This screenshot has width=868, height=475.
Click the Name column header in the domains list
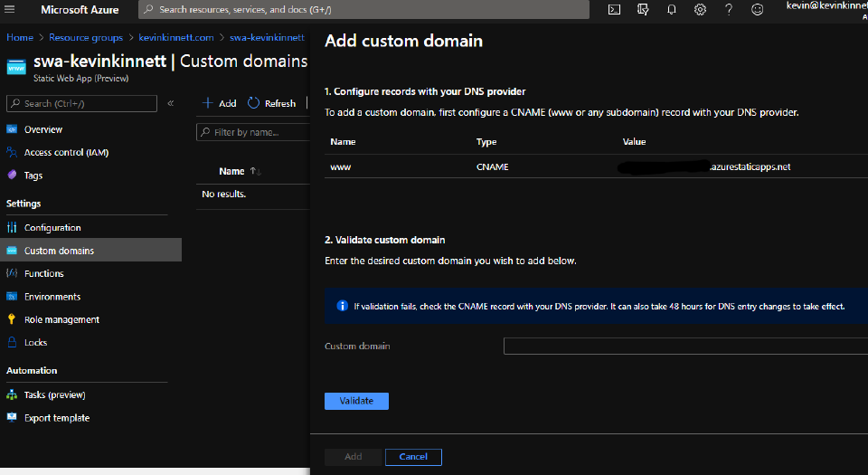pos(231,171)
